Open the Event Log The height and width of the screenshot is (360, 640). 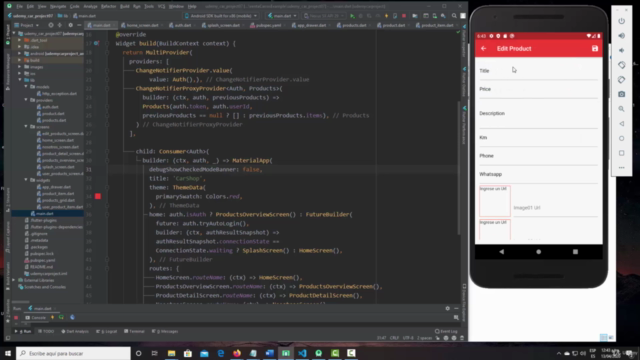click(446, 331)
